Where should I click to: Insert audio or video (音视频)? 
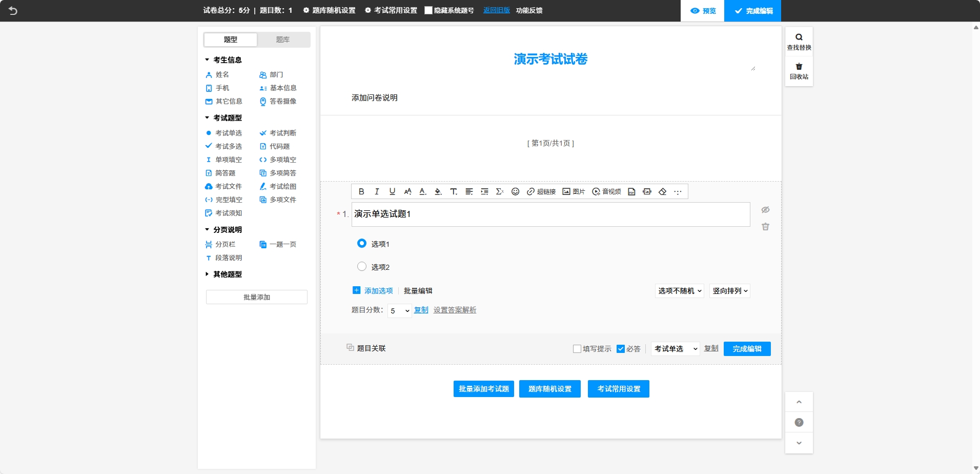[606, 191]
